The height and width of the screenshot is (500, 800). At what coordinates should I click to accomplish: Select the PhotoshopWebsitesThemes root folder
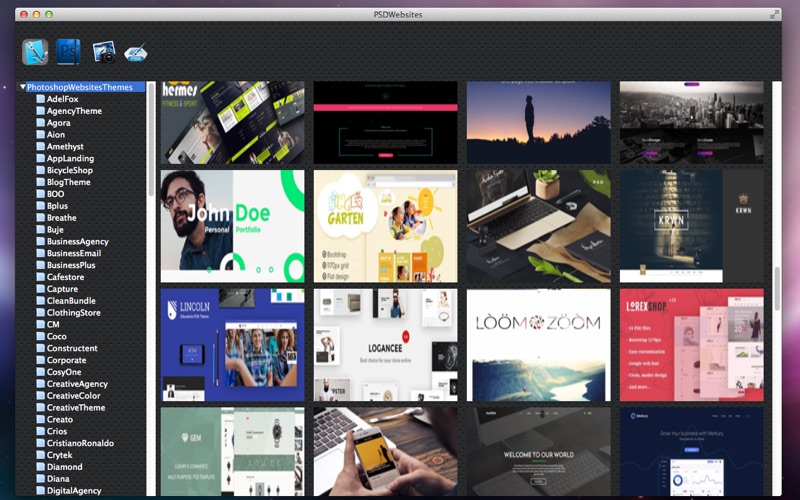[x=80, y=87]
